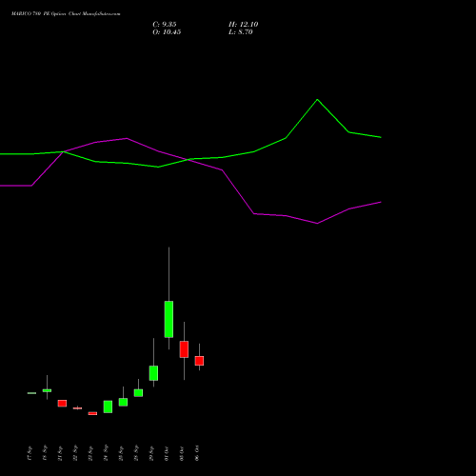Select the red 21 Sep candlestick

62,404
